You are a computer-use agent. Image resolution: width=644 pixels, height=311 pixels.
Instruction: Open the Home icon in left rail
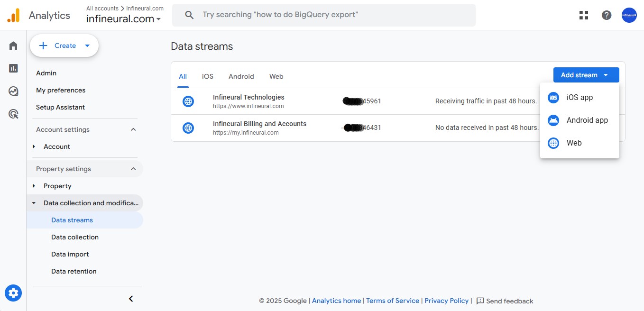(x=13, y=46)
